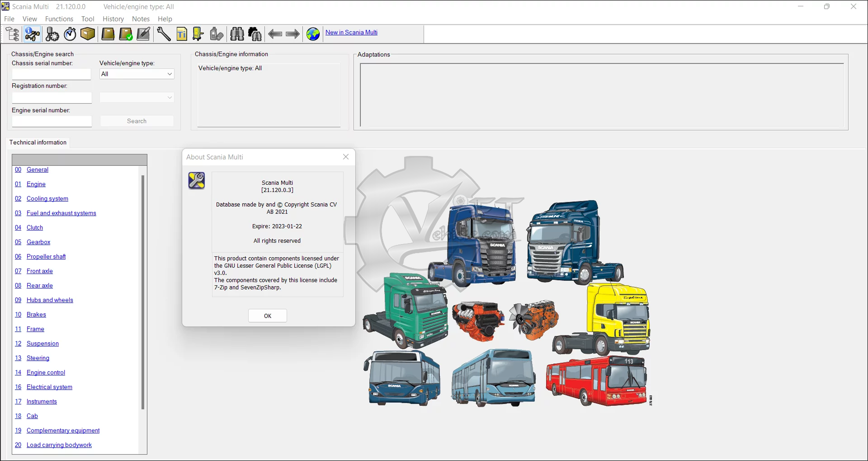The width and height of the screenshot is (868, 461).
Task: Open the History menu
Action: tap(113, 19)
